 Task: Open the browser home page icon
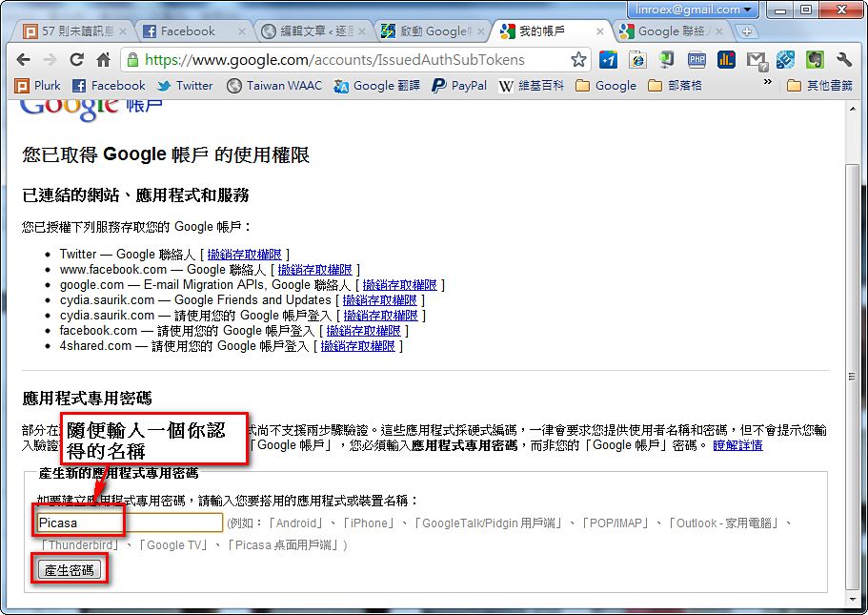point(103,59)
